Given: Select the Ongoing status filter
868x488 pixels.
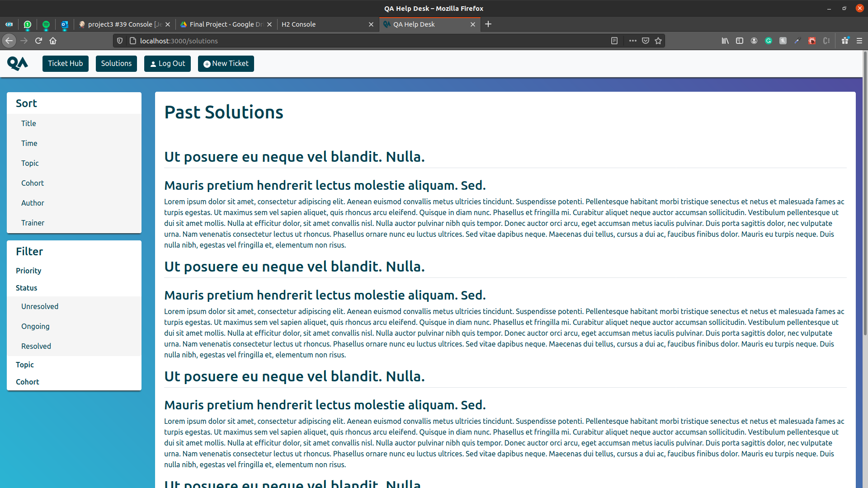Looking at the screenshot, I should 35,326.
